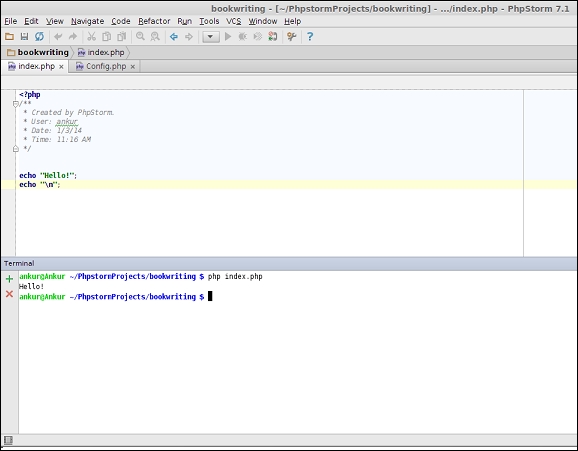Click the Open folder toolbar icon

point(9,36)
